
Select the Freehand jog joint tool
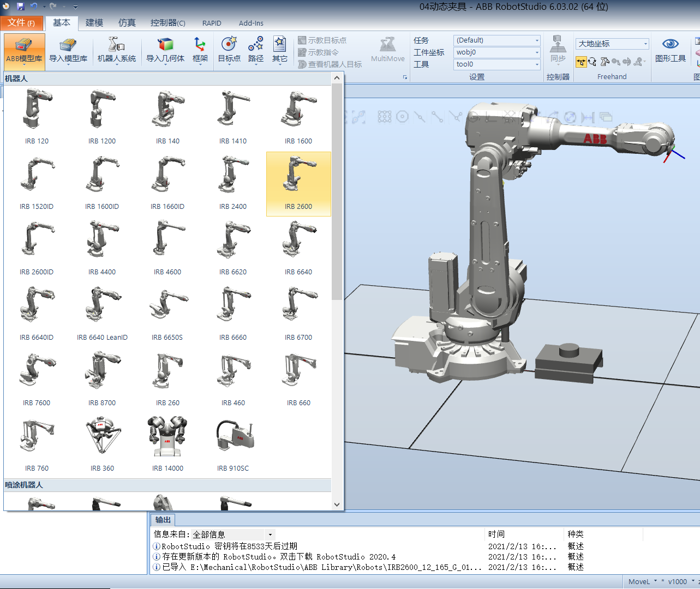605,62
